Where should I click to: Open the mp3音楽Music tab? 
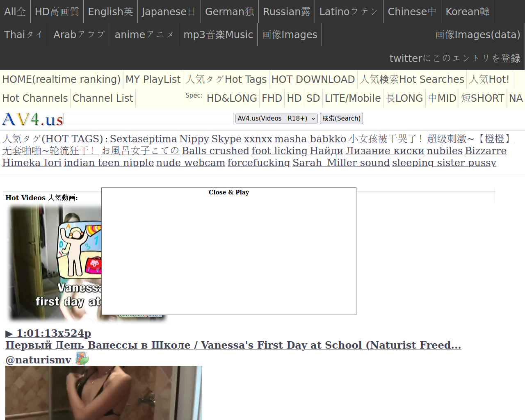coord(218,34)
